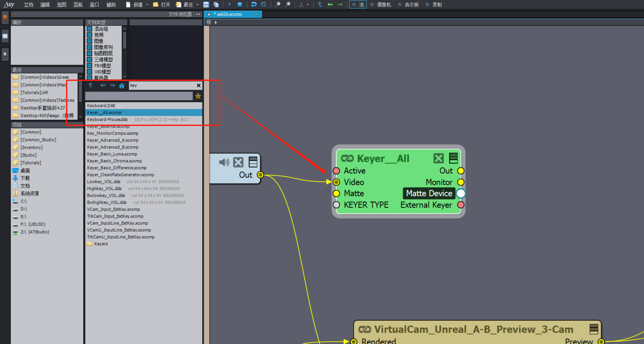Toggle the 混合组 document type checkbox
This screenshot has width=644, height=344.
[x=90, y=29]
